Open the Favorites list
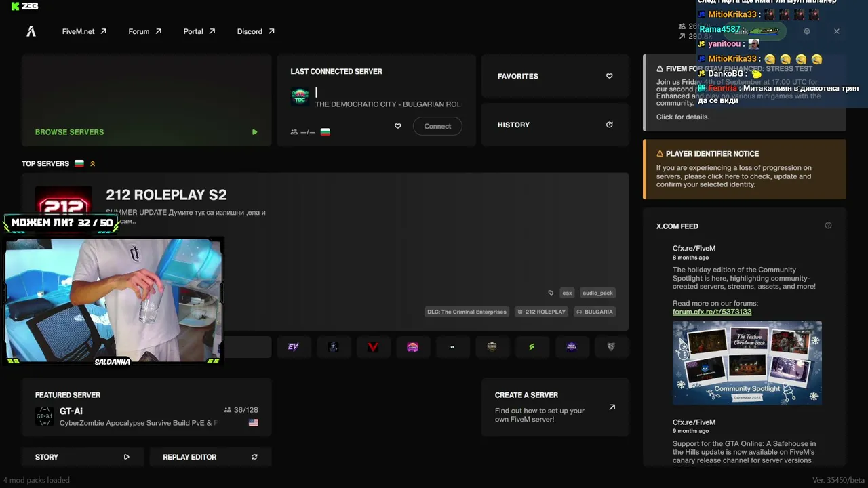The image size is (868, 488). point(555,76)
